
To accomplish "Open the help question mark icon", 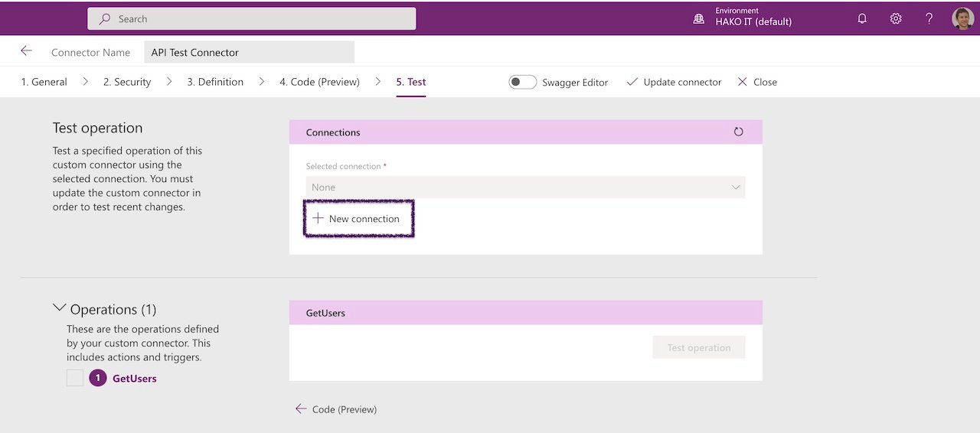I will [x=929, y=19].
